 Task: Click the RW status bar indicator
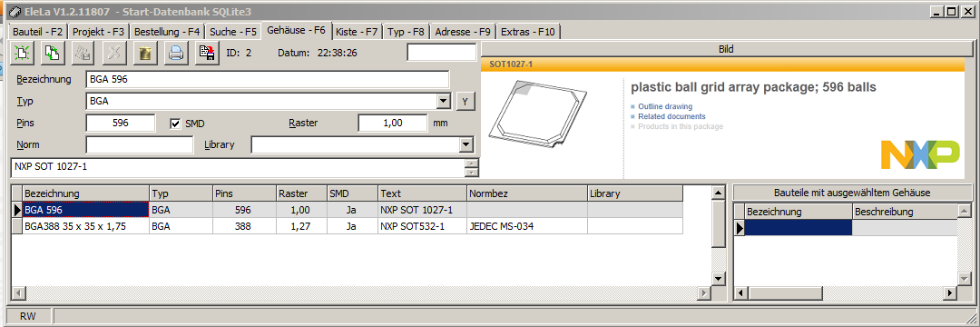coord(28,316)
